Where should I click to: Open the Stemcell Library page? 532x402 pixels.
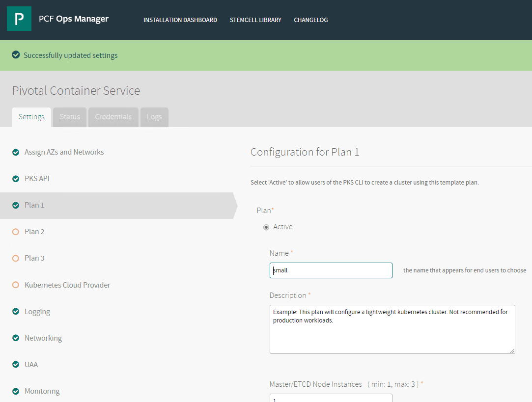pos(255,20)
